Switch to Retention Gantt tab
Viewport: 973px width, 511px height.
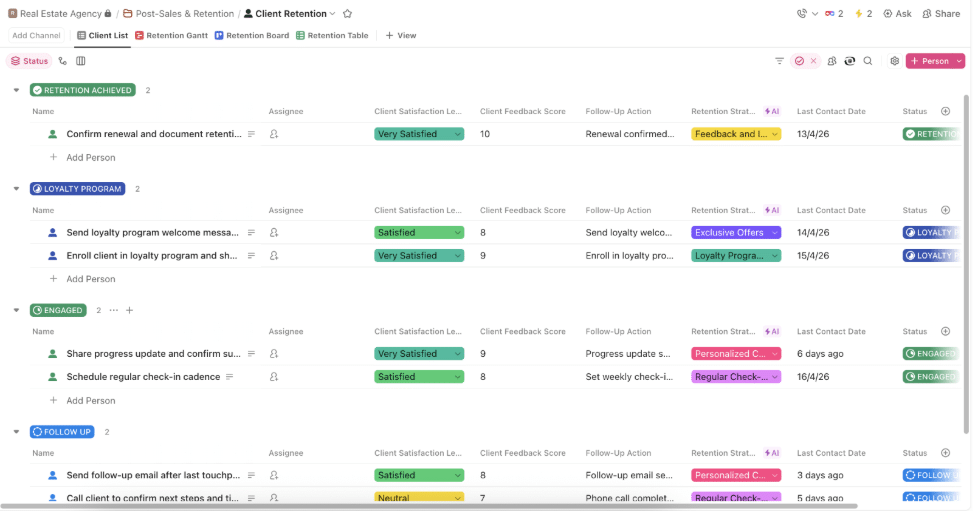pos(171,35)
